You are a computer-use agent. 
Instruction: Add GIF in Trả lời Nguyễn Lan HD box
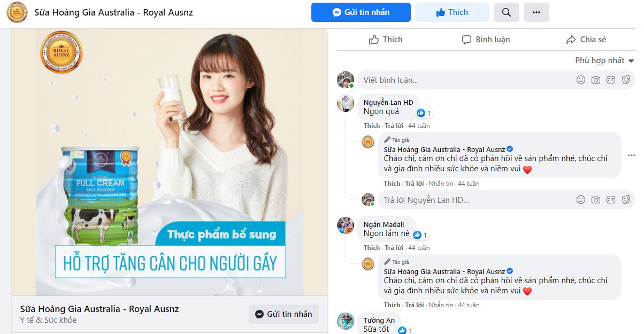coord(611,200)
